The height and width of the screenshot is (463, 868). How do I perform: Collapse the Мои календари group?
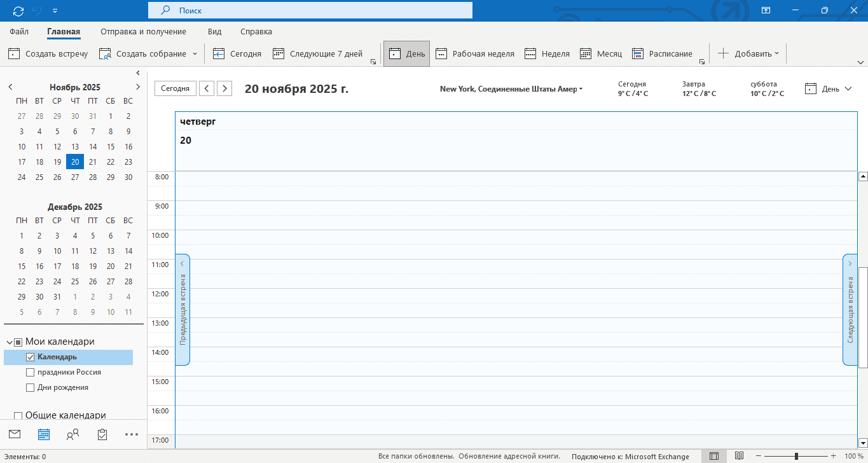[9, 342]
